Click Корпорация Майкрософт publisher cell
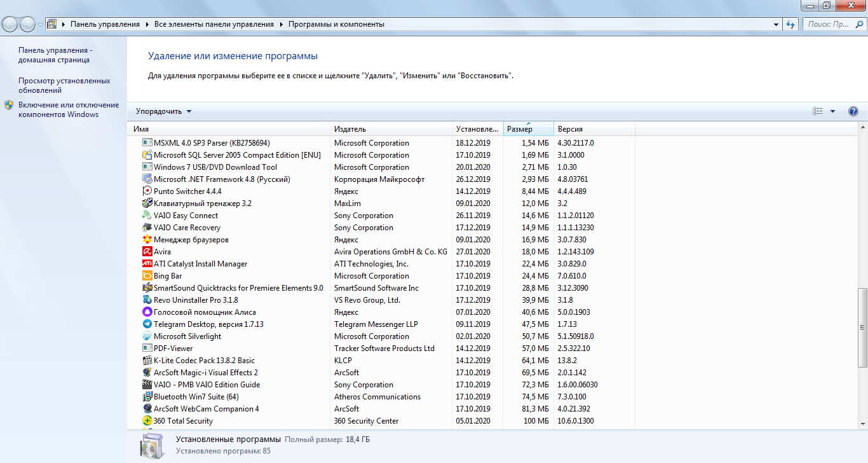This screenshot has width=868, height=463. pos(379,179)
